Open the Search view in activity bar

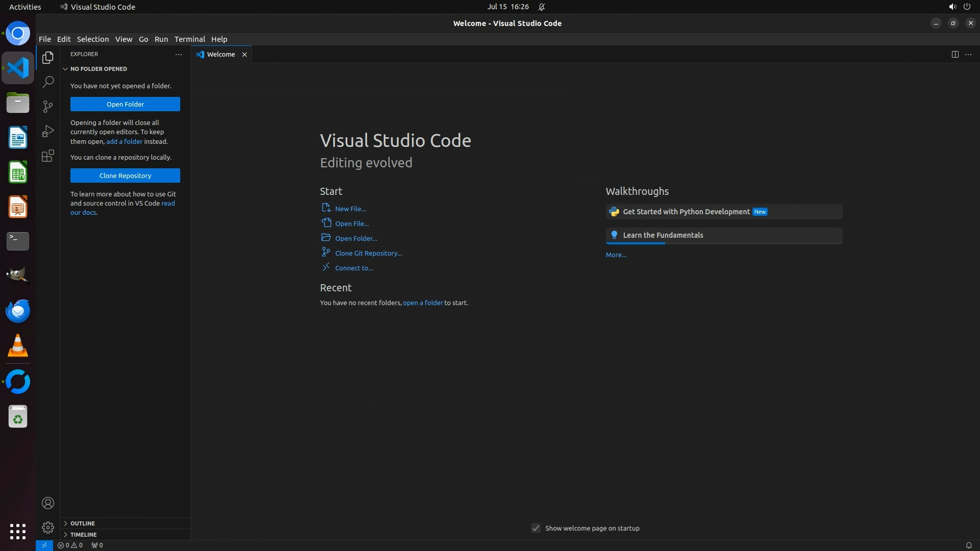coord(48,82)
